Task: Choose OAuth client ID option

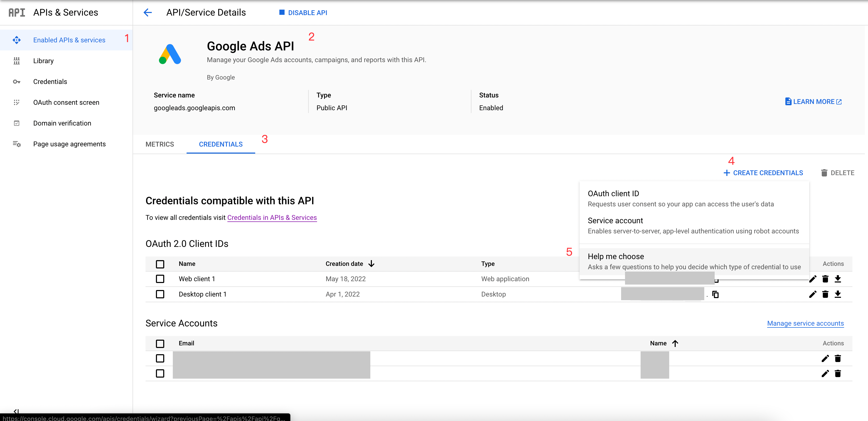Action: click(694, 199)
